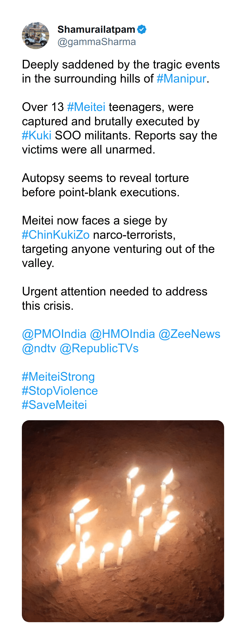Click the profile avatar with golf cart
The image size is (246, 644).
pyautogui.click(x=35, y=35)
